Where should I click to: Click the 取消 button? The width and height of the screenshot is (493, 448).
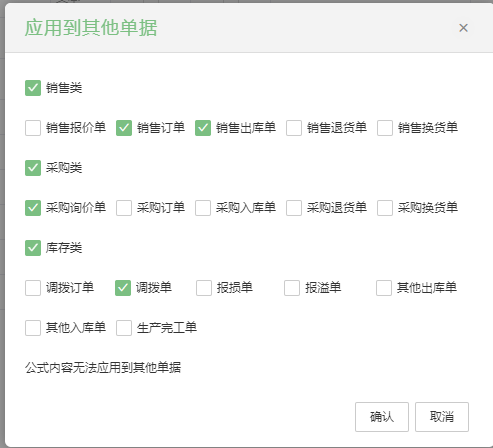442,417
